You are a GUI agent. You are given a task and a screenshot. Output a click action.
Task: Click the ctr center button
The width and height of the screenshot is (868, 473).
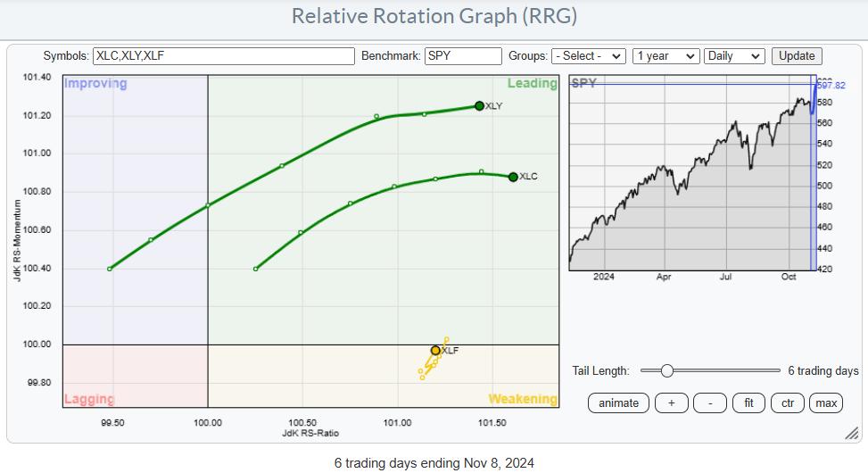(x=788, y=402)
